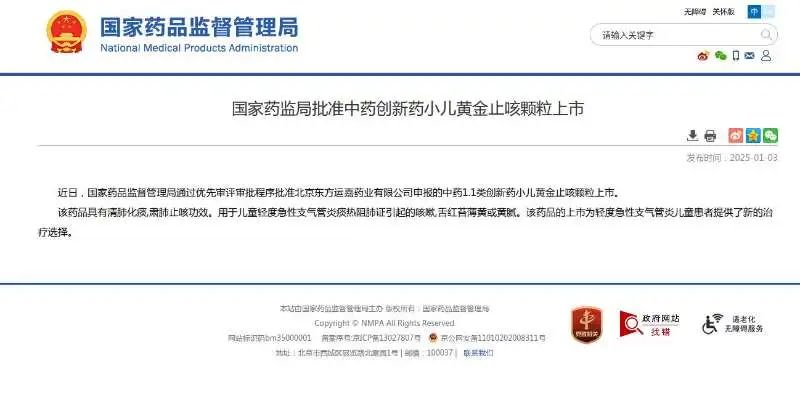Screen dimensions: 800x419
Task: Open the mobile phone version icon
Action: click(x=736, y=56)
